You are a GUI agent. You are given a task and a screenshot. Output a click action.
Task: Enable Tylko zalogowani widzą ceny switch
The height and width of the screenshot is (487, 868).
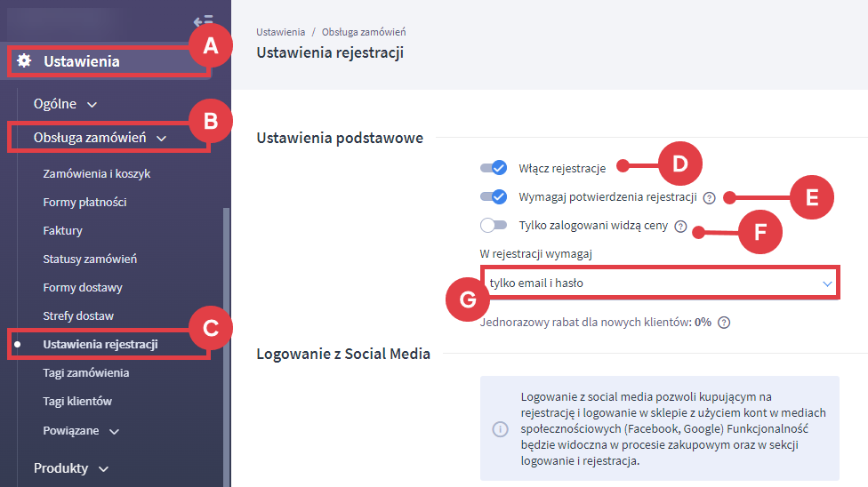click(x=493, y=226)
